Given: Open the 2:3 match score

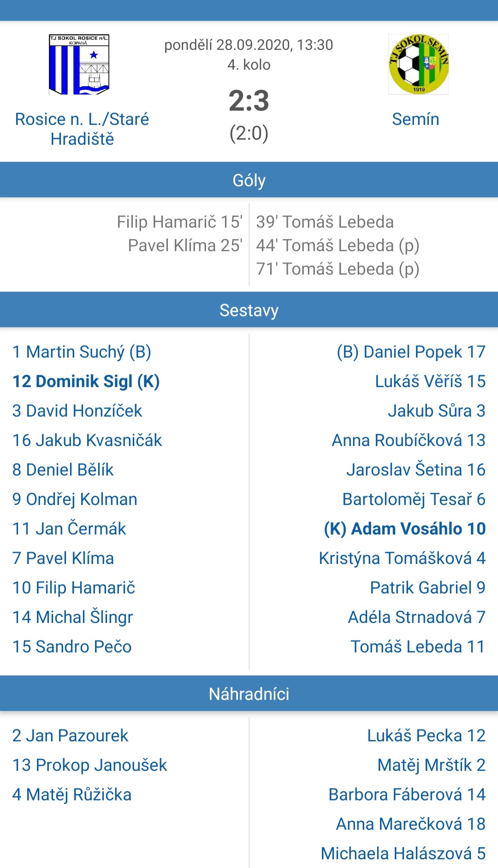Looking at the screenshot, I should pyautogui.click(x=249, y=100).
